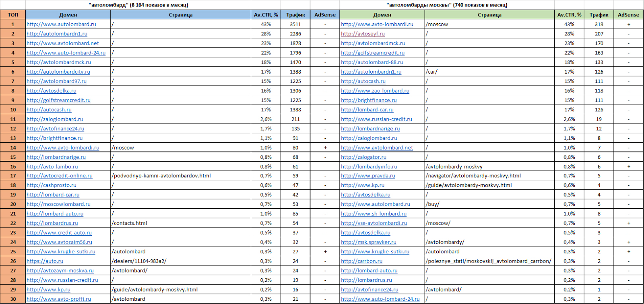644x304 pixels.
Task: Visit the http://avtozaym-moskva.ru link
Action: [60, 271]
